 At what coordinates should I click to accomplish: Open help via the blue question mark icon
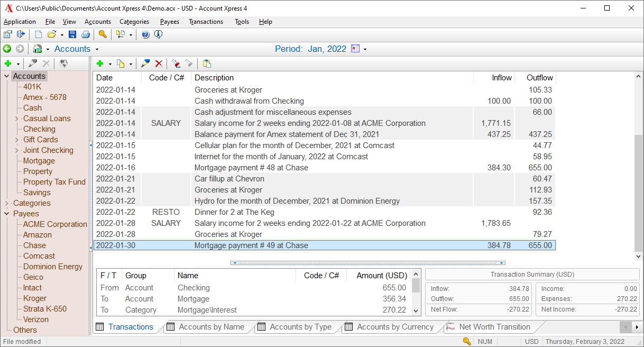pyautogui.click(x=145, y=35)
